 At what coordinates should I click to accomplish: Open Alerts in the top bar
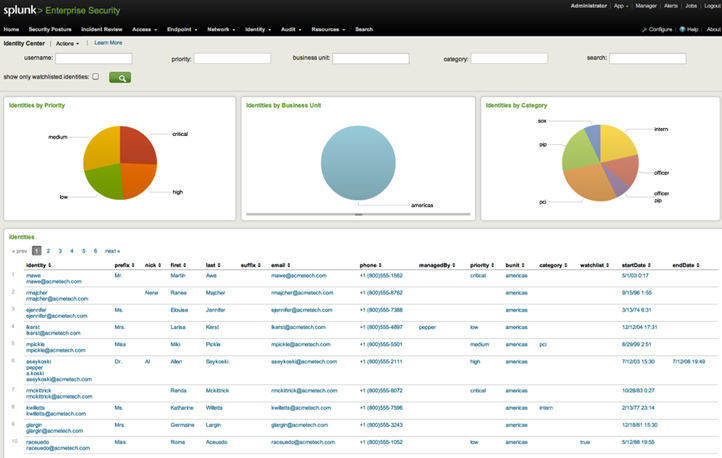coord(670,6)
